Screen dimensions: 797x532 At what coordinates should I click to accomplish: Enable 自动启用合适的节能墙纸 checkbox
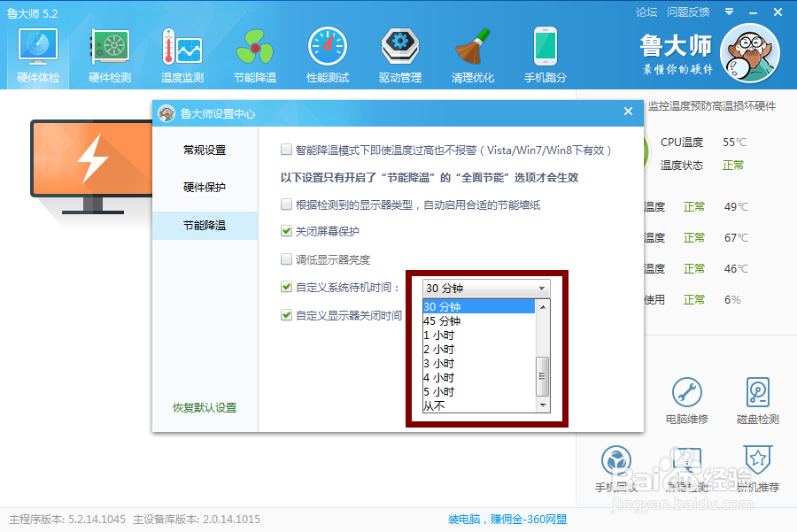pos(286,204)
